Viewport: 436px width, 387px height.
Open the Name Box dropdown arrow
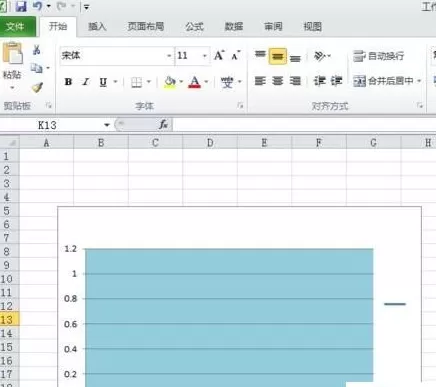107,125
